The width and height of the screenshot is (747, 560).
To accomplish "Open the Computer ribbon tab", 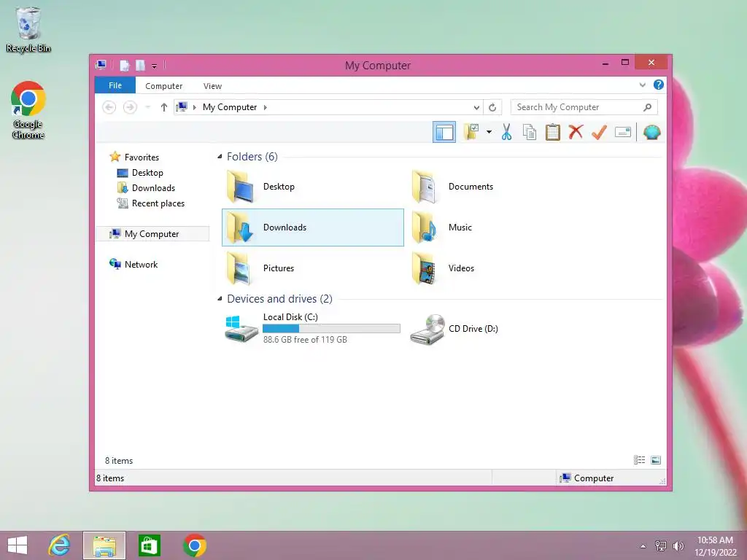I will (164, 86).
